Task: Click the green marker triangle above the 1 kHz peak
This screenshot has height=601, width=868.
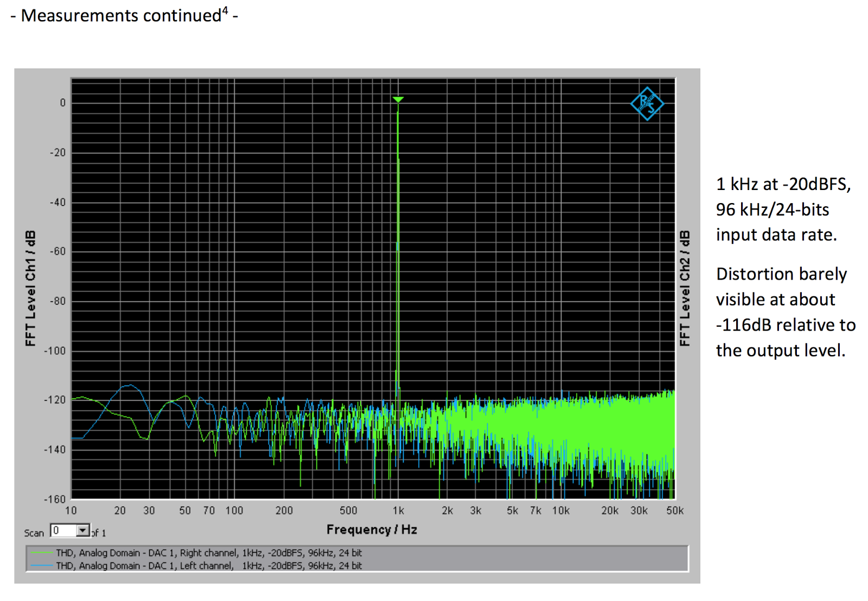Action: tap(398, 99)
